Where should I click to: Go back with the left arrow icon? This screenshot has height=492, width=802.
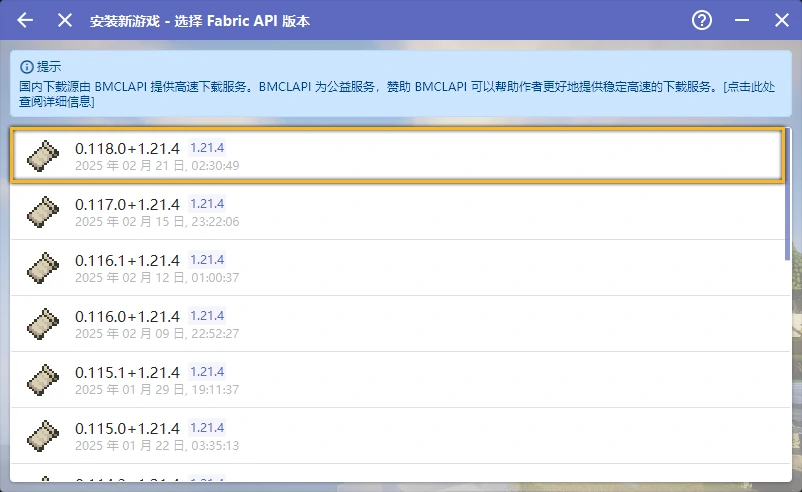(x=25, y=20)
